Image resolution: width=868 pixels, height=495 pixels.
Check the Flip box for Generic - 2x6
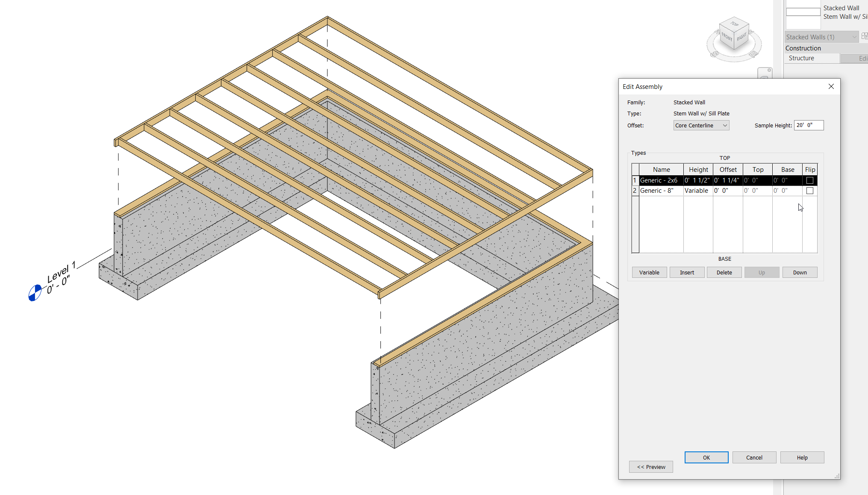(x=810, y=180)
